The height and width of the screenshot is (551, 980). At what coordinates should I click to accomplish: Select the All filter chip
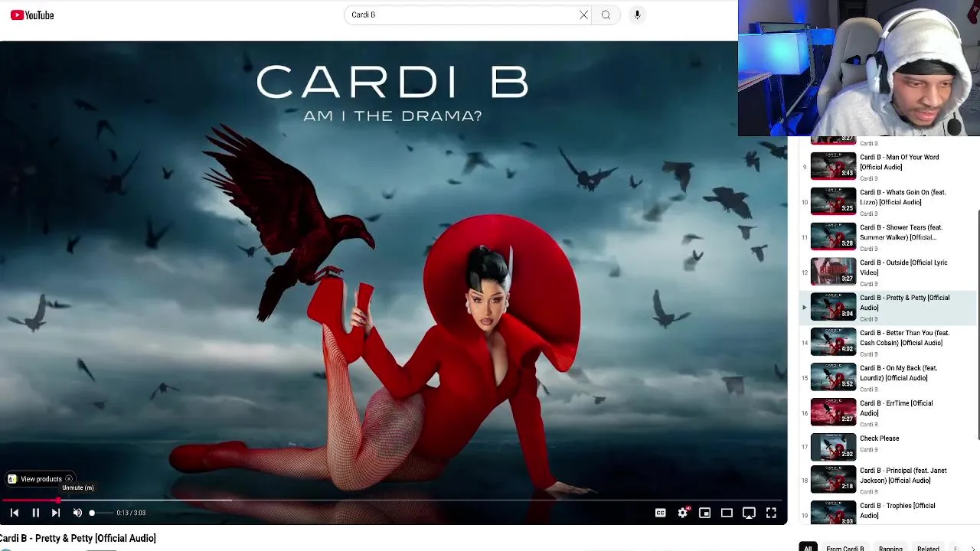808,547
